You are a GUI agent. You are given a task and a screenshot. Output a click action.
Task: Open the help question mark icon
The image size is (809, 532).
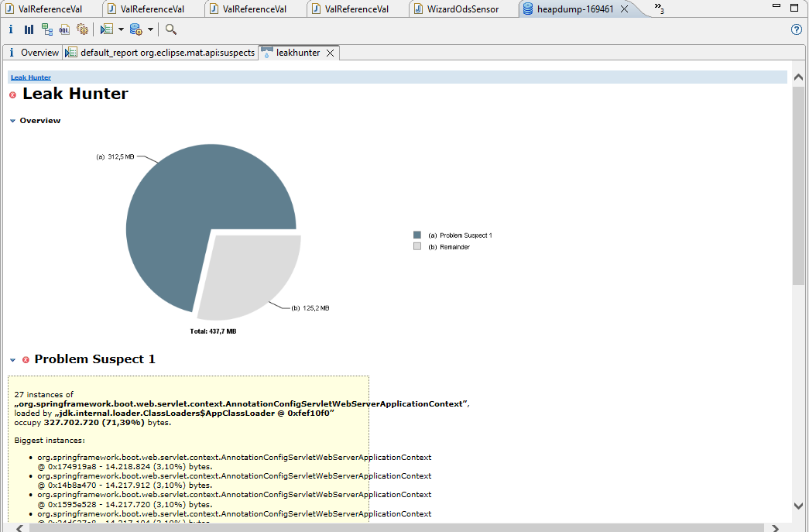coord(796,29)
